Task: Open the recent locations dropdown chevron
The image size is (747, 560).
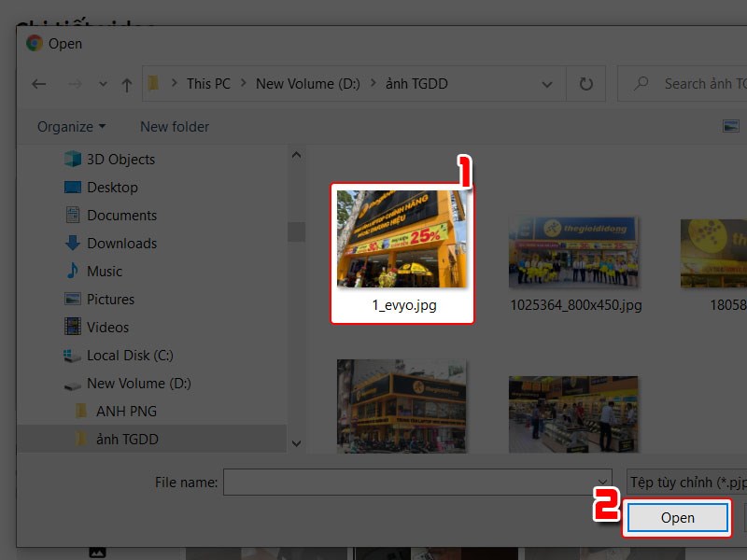Action: (103, 84)
